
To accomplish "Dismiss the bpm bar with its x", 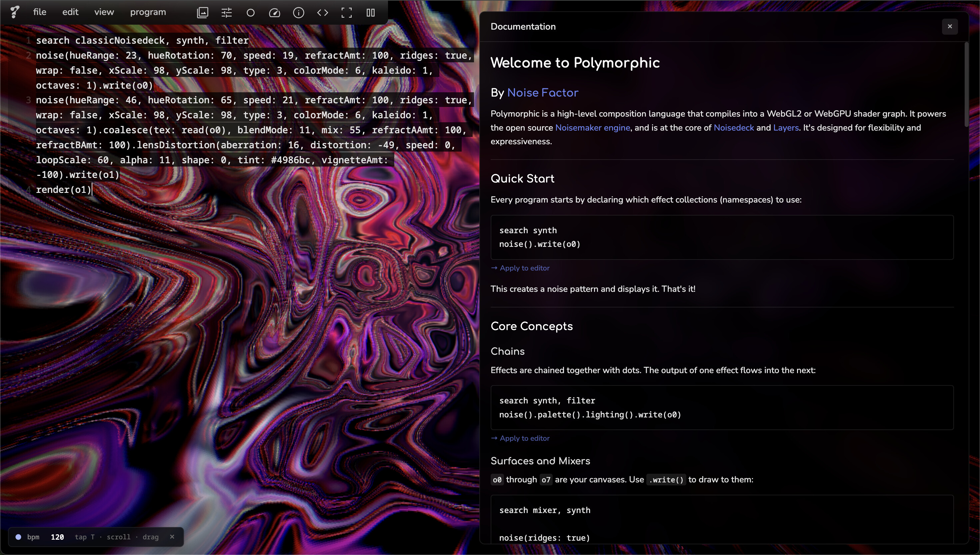I will 172,536.
